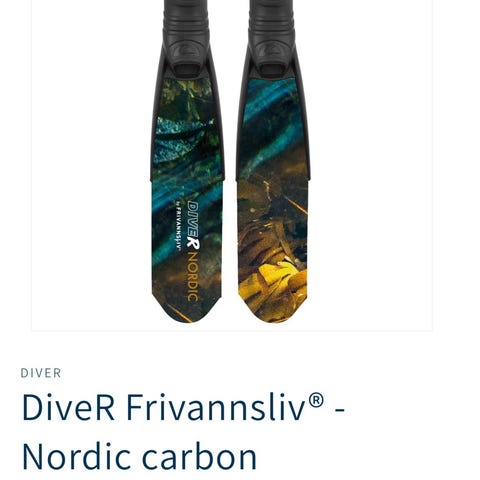Click the green camo area on left blade top
The width and height of the screenshot is (480, 480).
[x=187, y=95]
